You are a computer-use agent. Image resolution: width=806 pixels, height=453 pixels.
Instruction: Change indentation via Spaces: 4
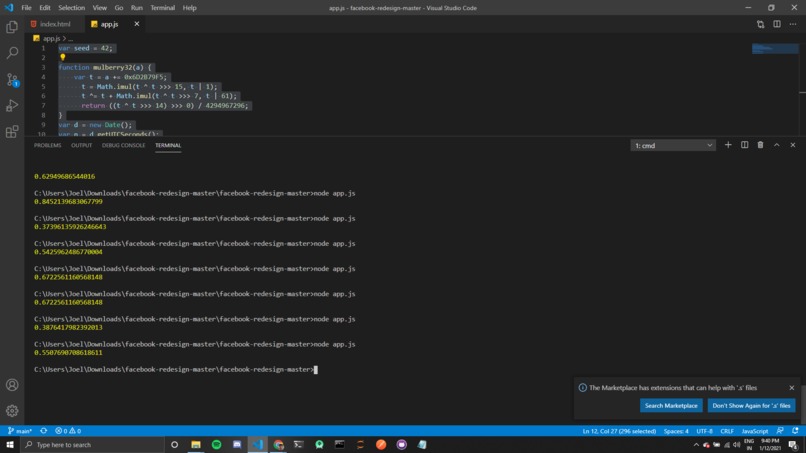point(676,431)
